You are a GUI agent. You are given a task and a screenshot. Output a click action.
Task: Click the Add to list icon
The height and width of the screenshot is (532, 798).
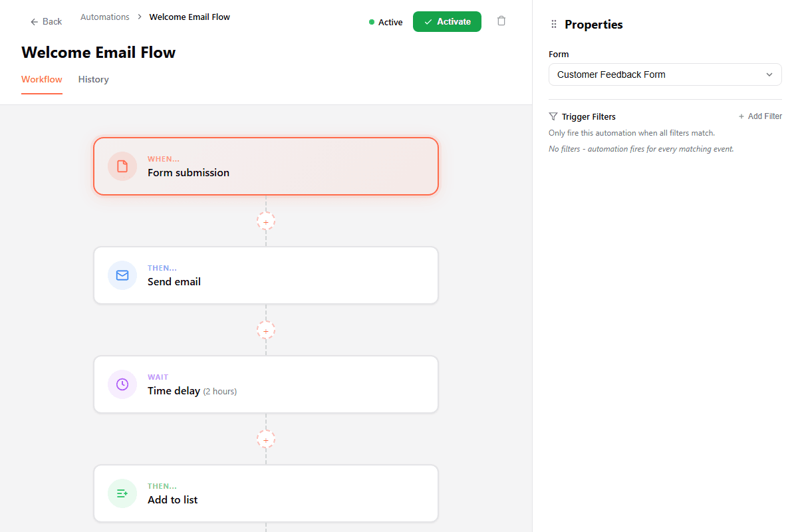(x=122, y=493)
